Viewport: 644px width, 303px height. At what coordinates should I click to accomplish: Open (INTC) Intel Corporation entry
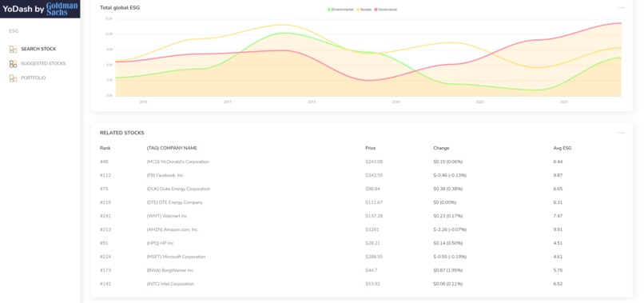(x=170, y=284)
